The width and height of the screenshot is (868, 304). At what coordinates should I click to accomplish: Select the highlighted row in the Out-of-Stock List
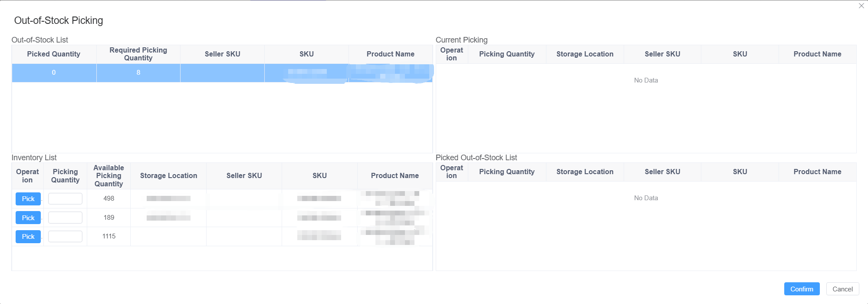click(x=222, y=73)
